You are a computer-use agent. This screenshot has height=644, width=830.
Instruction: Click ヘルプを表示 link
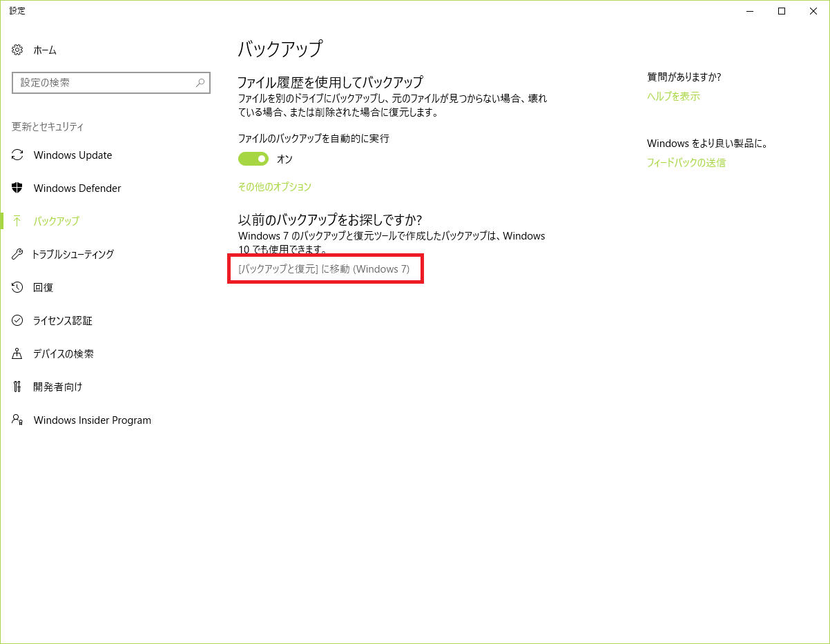tap(673, 96)
